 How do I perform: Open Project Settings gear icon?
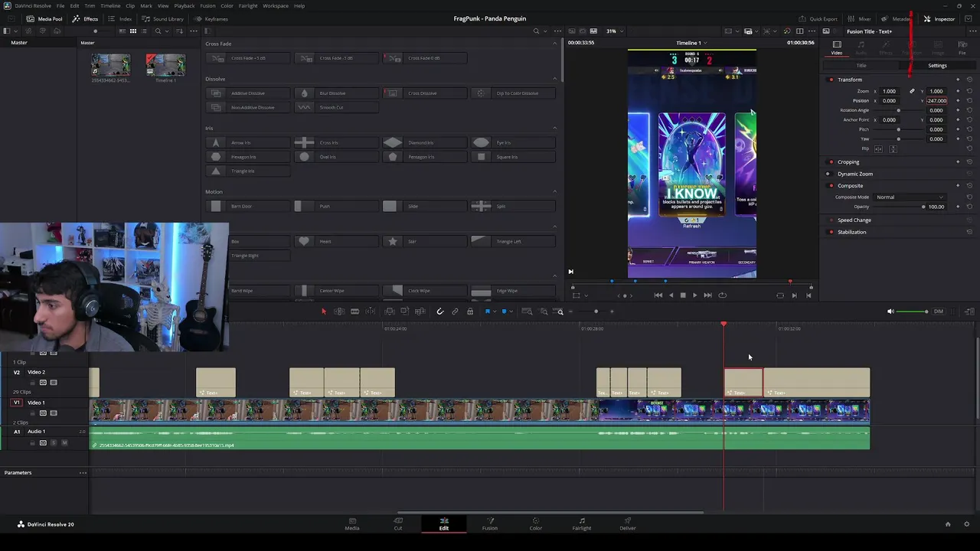(x=966, y=524)
